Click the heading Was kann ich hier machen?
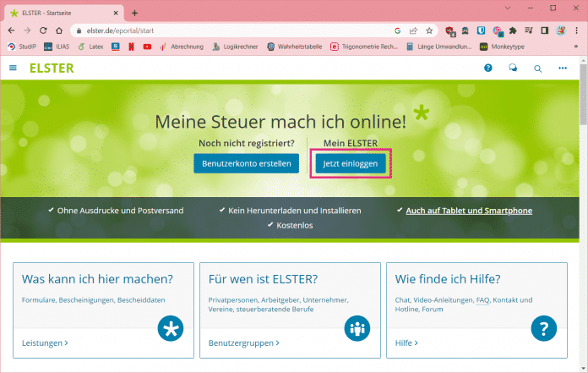 point(97,279)
